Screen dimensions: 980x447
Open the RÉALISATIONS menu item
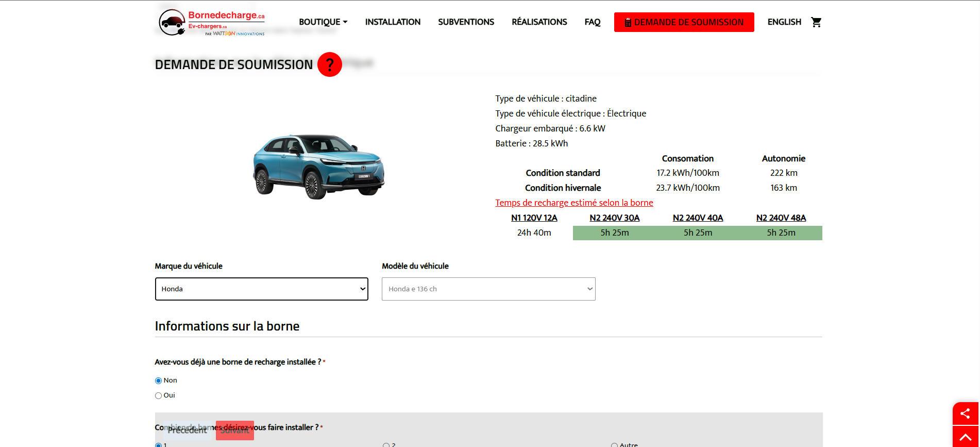pyautogui.click(x=539, y=22)
